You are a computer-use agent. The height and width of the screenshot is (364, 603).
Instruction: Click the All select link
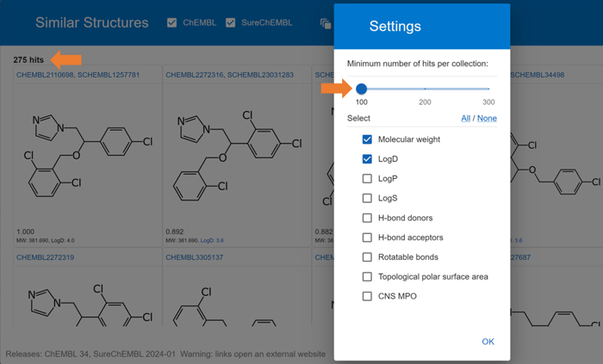click(466, 118)
